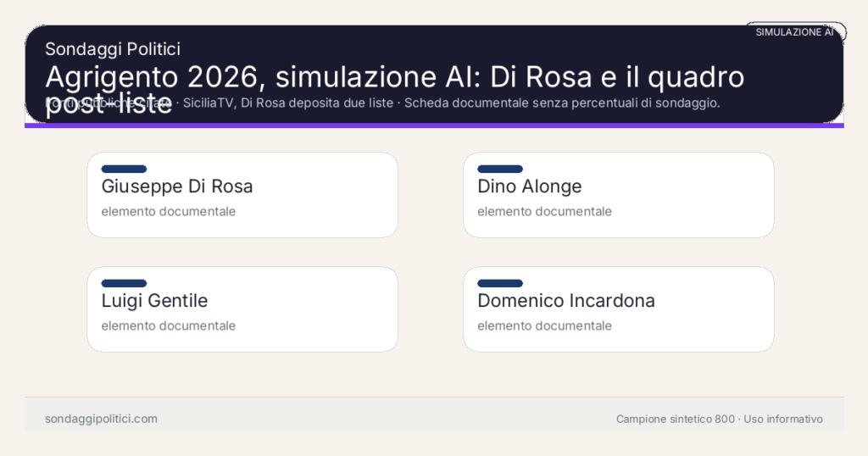Click 'elemento documentale' under Giuseppe Di Rosa

(169, 211)
